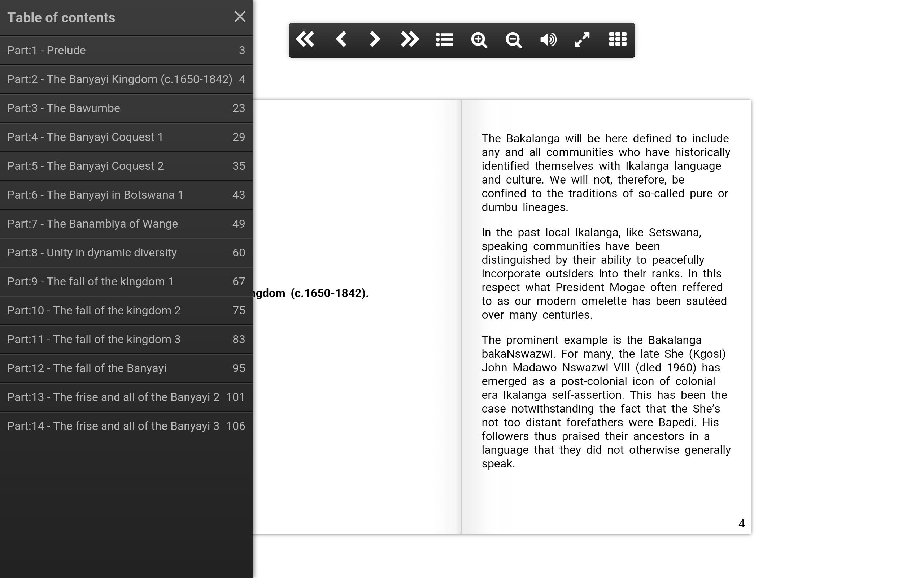
Task: Click page number 4 at page corner
Action: [x=741, y=524]
